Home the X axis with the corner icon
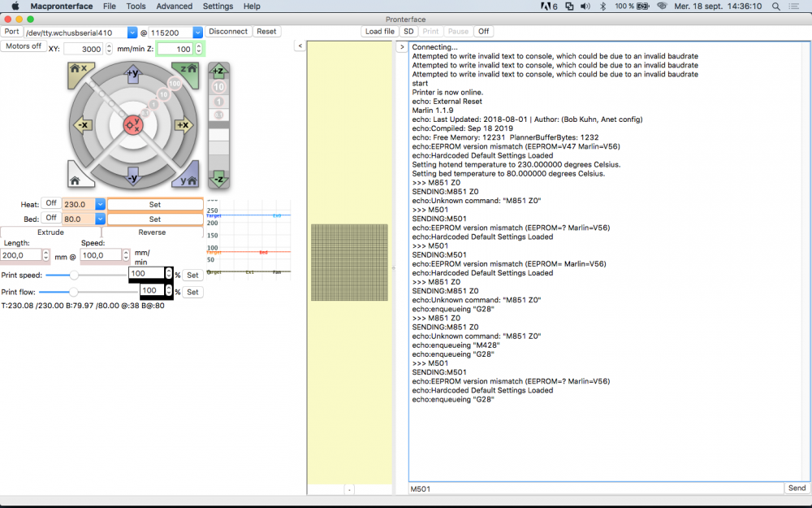Screen dimensions: 812x508 tap(80, 74)
